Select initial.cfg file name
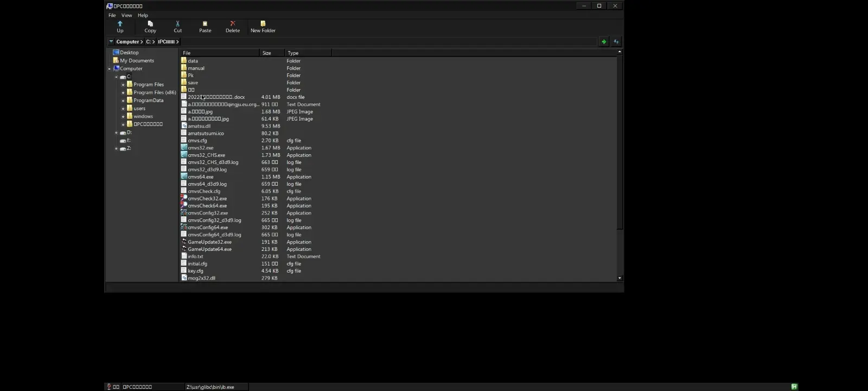 (x=197, y=264)
